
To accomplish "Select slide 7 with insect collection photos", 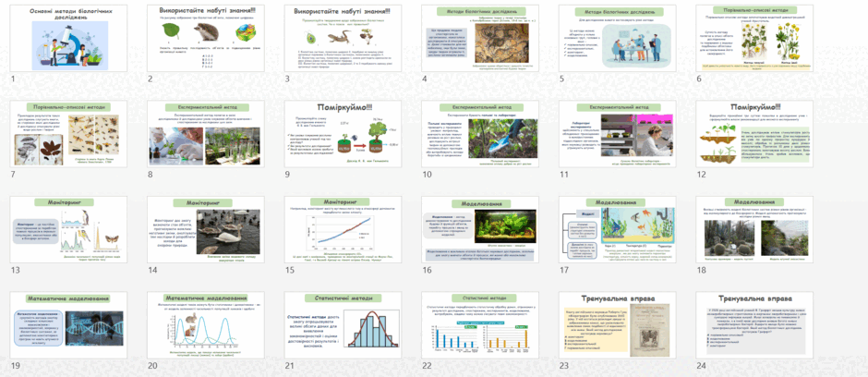I will (68, 133).
